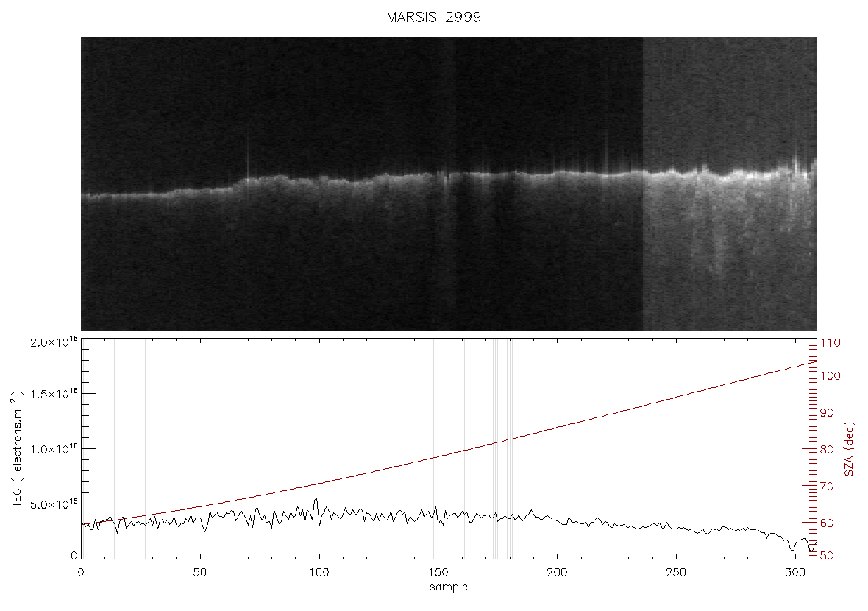
Task: Click the red 60 SZA tick label
Action: [x=827, y=523]
